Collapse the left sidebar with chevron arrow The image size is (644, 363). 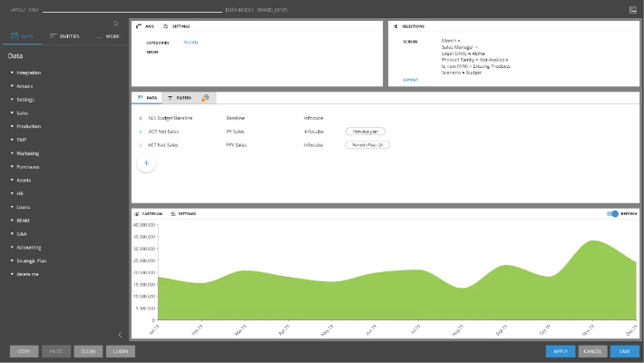(120, 334)
